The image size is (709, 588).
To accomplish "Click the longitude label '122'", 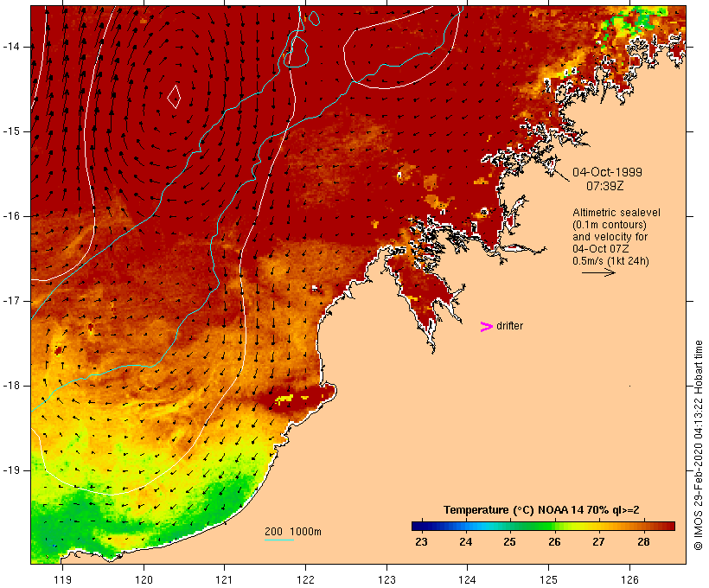I will [x=306, y=579].
